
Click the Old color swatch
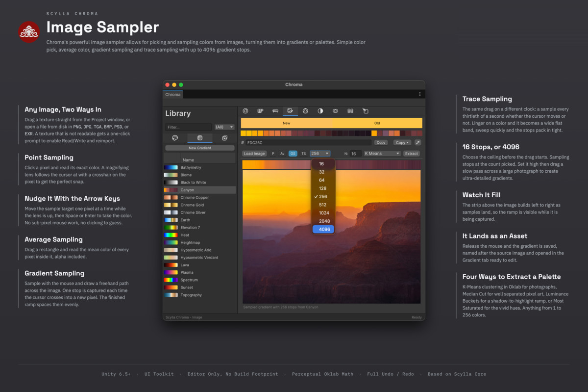tap(377, 123)
